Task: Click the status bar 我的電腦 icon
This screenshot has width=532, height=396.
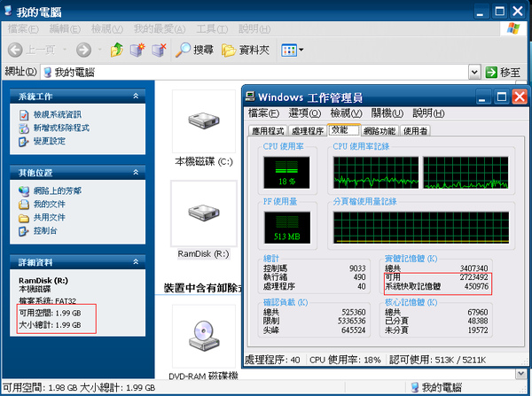Action: point(415,387)
